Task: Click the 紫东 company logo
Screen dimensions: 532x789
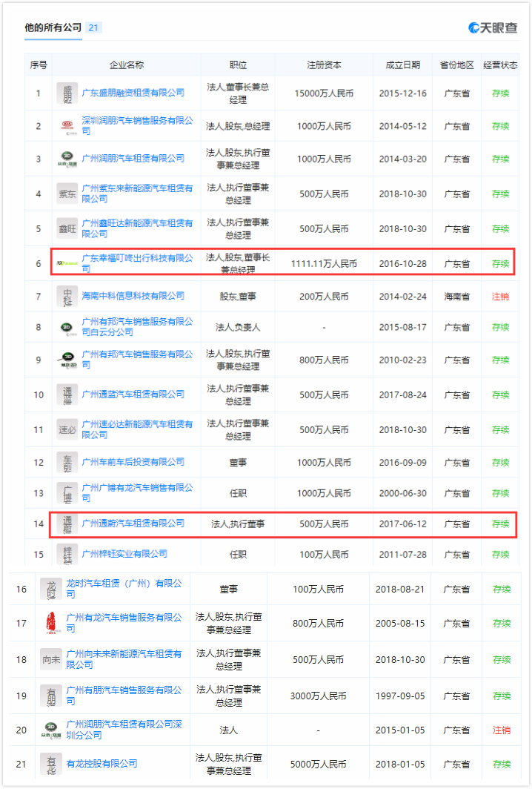Action: (67, 194)
